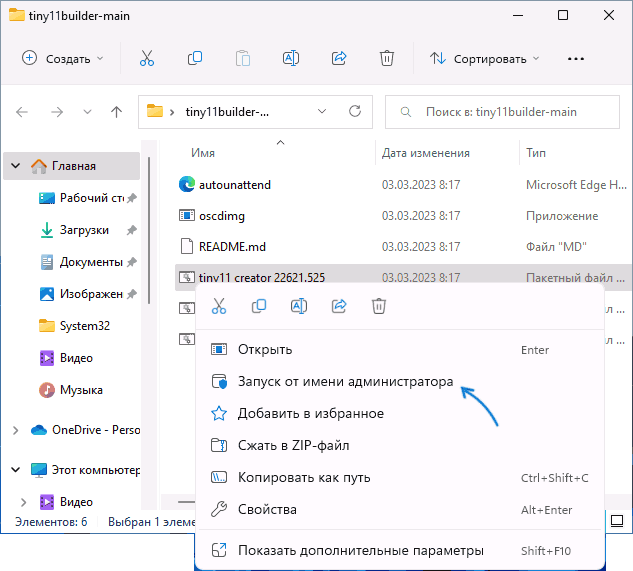This screenshot has height=571, width=633.
Task: Click the Copy icon in the context menu
Action: (x=259, y=306)
